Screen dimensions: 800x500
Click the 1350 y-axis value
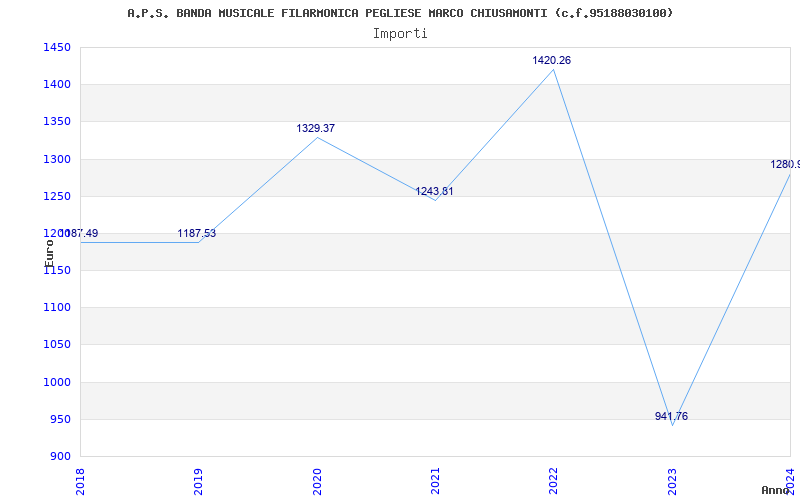(x=57, y=122)
